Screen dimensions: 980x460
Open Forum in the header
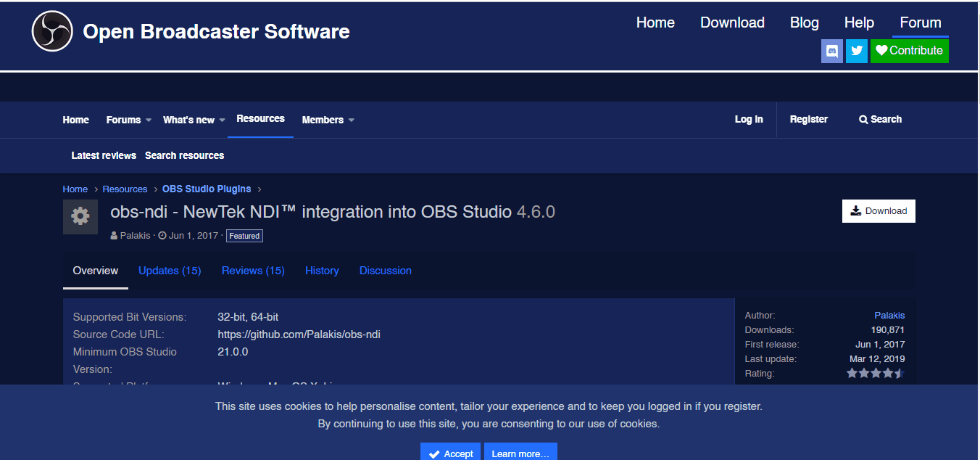921,22
